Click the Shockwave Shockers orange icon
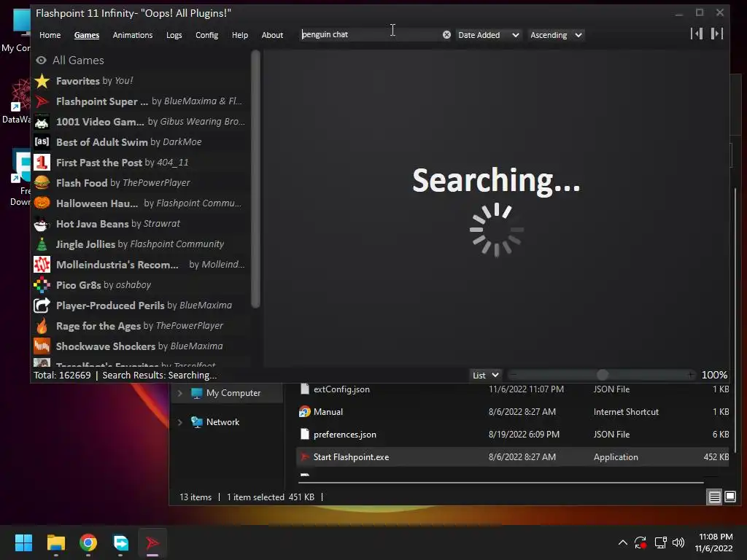 click(42, 346)
